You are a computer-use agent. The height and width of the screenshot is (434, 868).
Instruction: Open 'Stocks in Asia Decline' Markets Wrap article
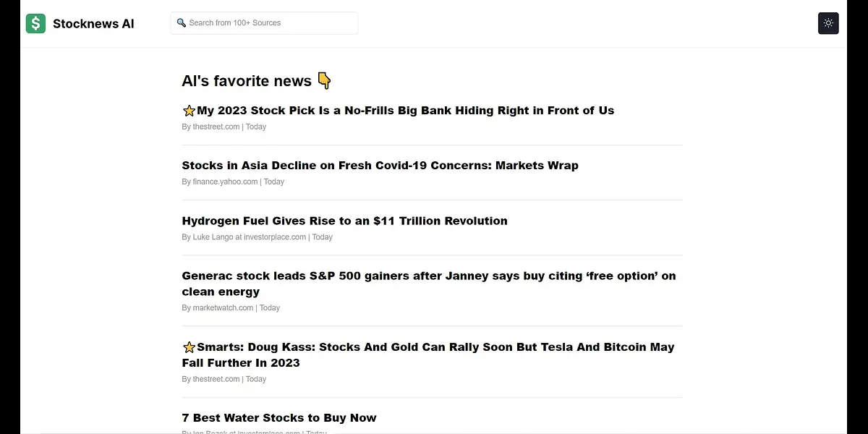tap(380, 166)
